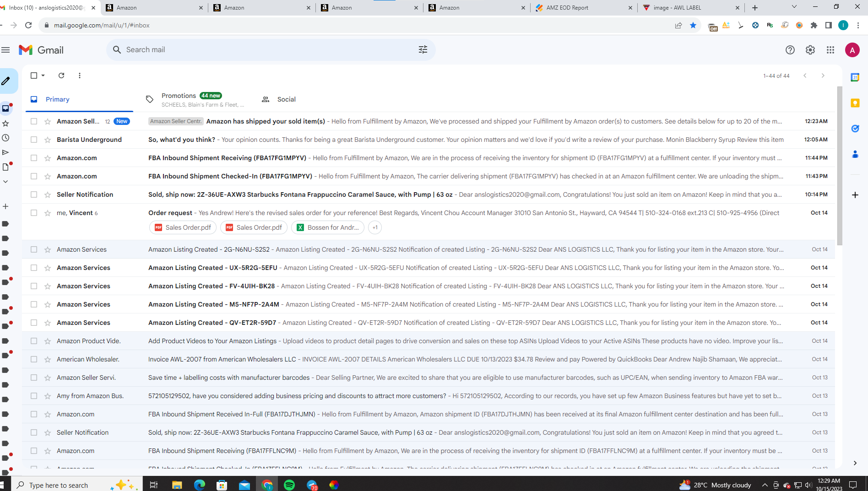
Task: Open Google Calendar in side panel
Action: [855, 77]
